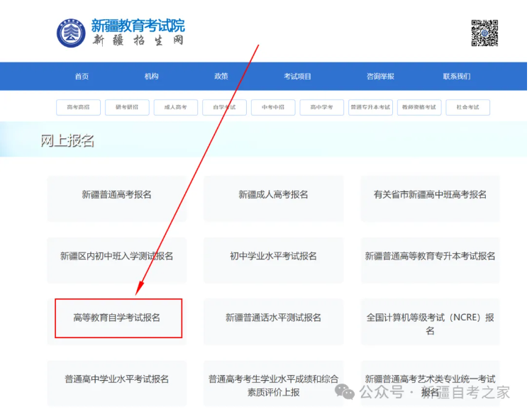
Task: Open the 政策 navigation menu
Action: (x=221, y=77)
